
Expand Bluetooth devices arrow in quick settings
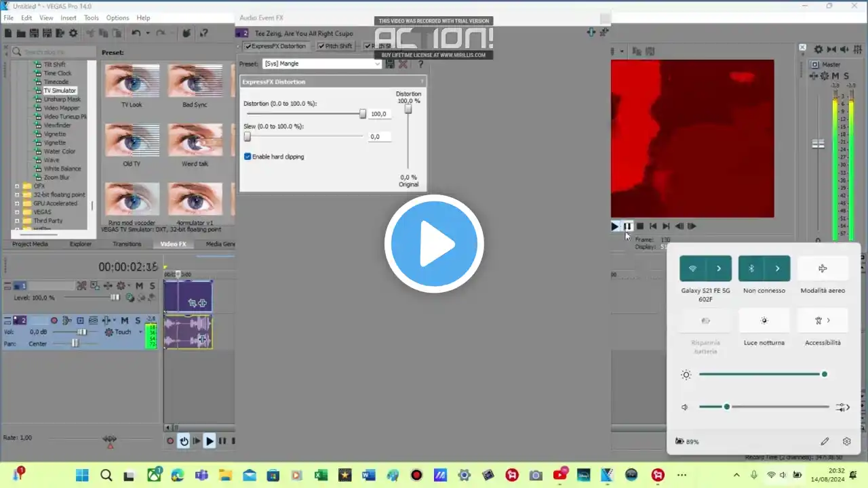click(778, 268)
